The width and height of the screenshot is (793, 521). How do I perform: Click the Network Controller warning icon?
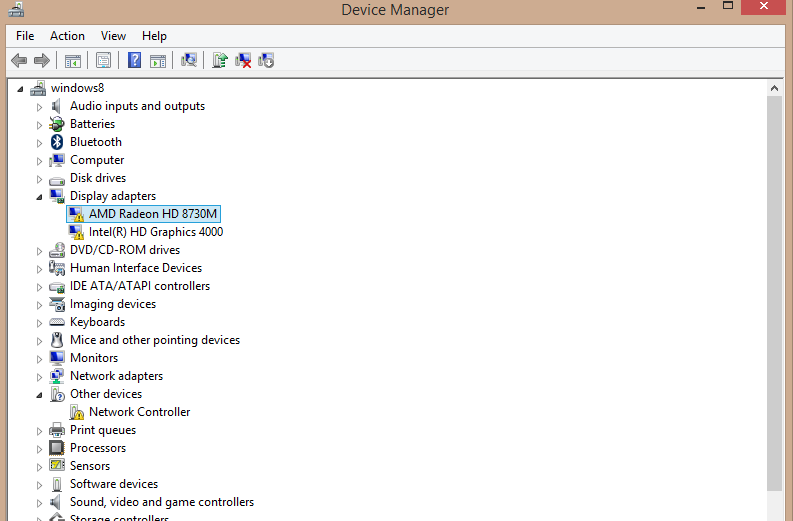tap(76, 412)
